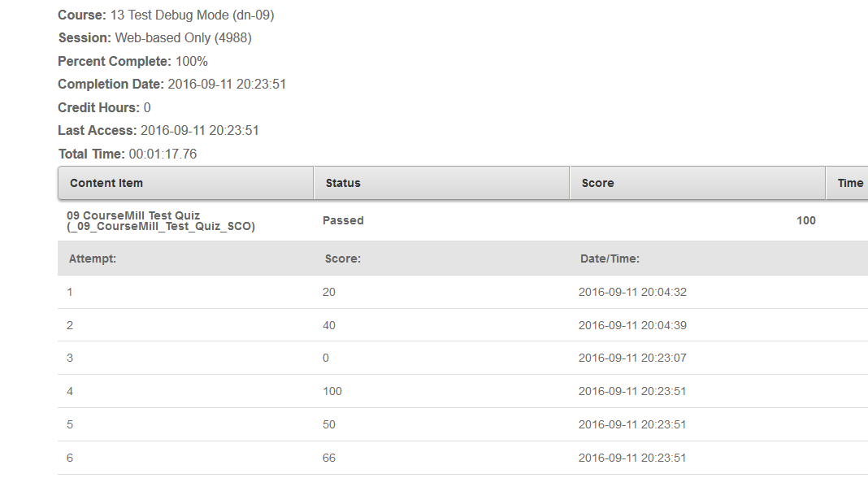Click the 20:04:32 attempt timestamp
Image resolution: width=868 pixels, height=504 pixels.
point(632,292)
